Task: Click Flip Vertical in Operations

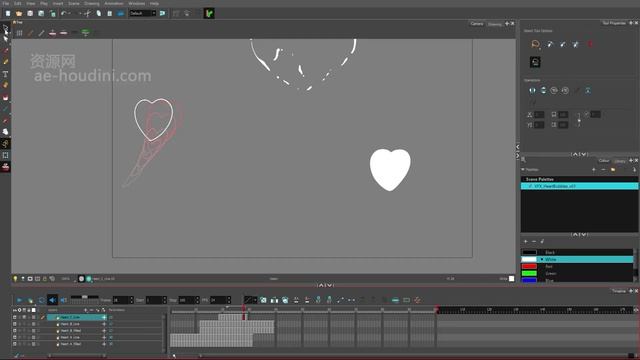Action: tap(543, 90)
